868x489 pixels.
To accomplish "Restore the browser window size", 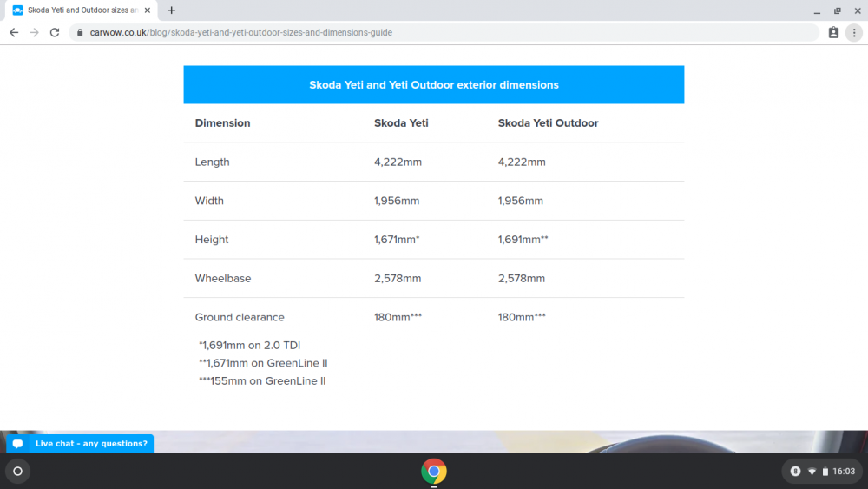I will pos(838,10).
